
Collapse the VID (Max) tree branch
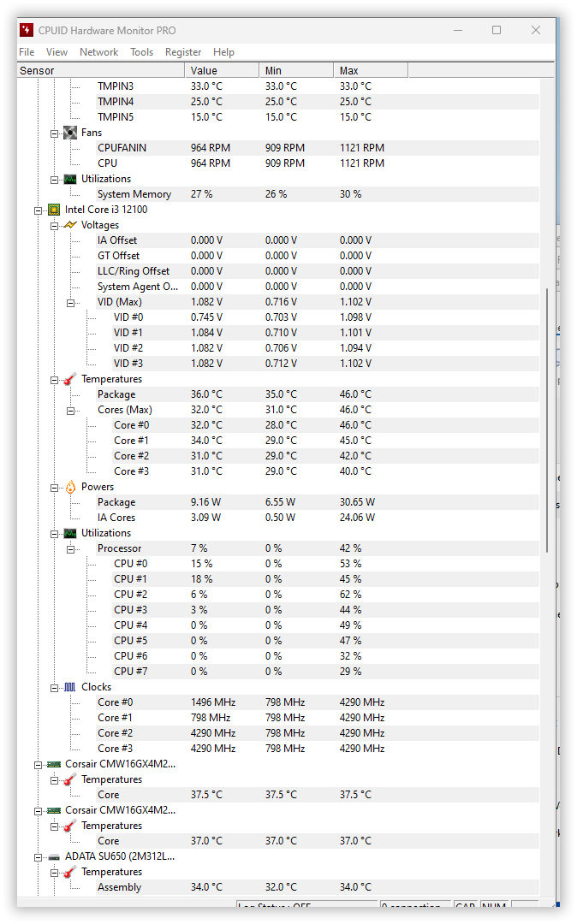[x=71, y=302]
